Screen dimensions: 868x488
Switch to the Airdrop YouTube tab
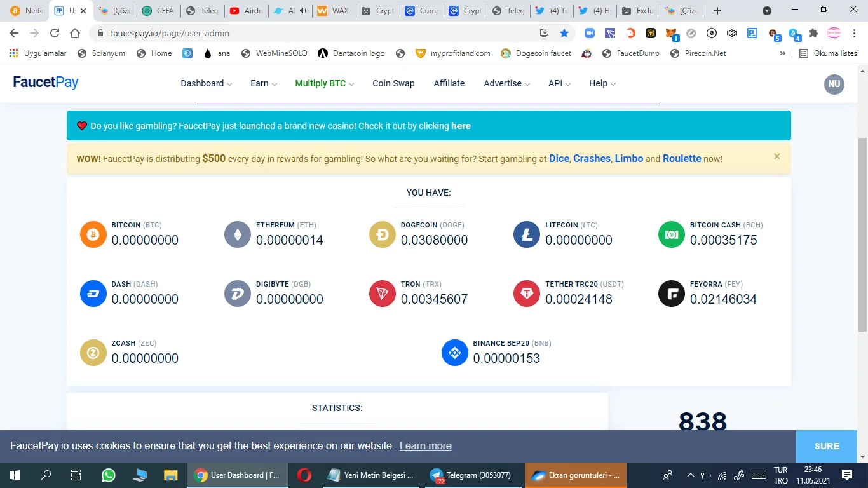246,11
